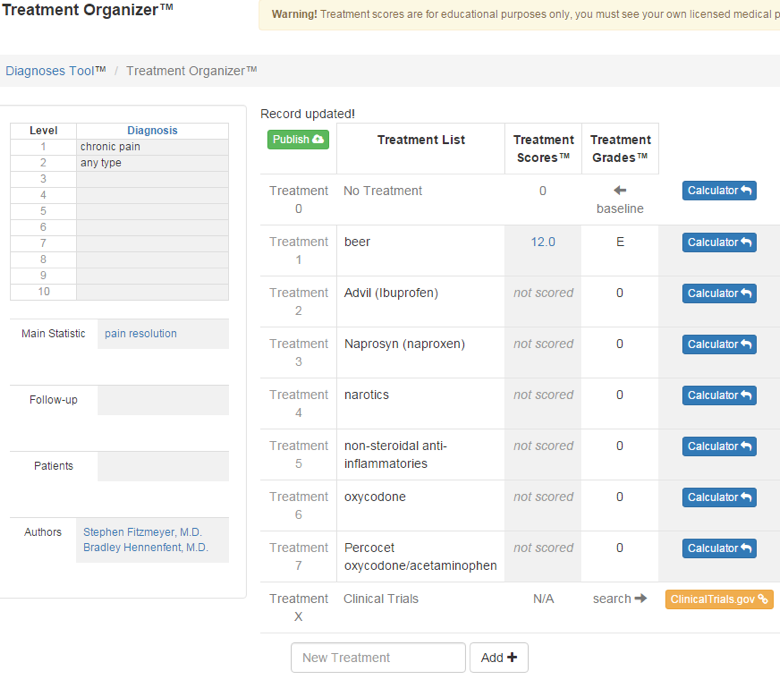780x680 pixels.
Task: Click the empty Patients field
Action: 163,466
